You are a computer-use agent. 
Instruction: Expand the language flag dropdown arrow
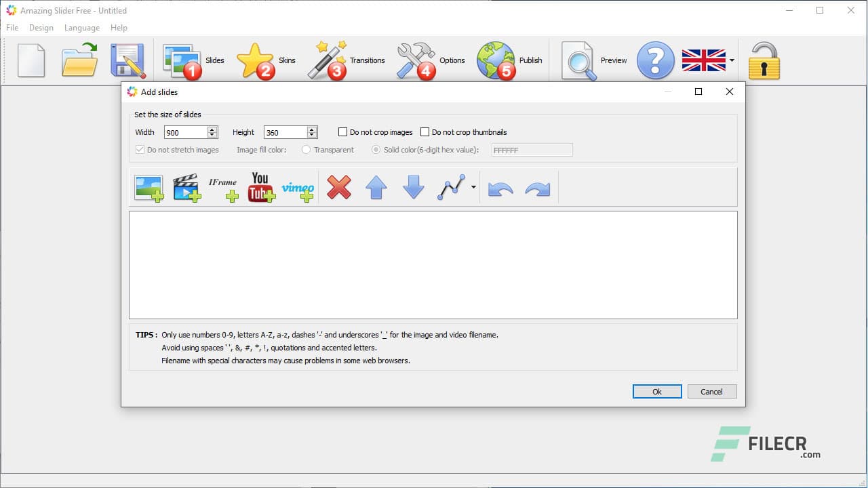(x=732, y=61)
